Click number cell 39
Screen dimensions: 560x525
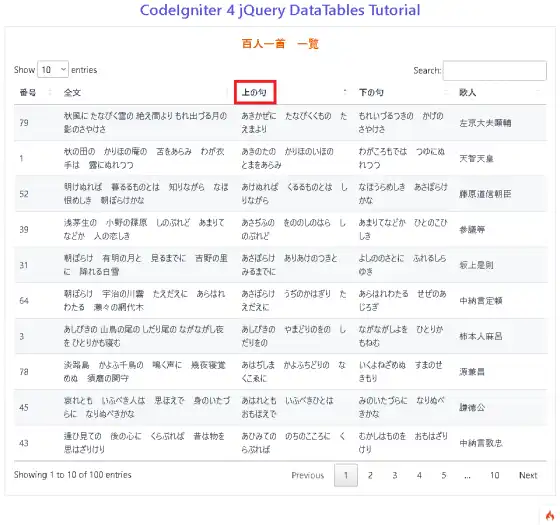pos(24,229)
